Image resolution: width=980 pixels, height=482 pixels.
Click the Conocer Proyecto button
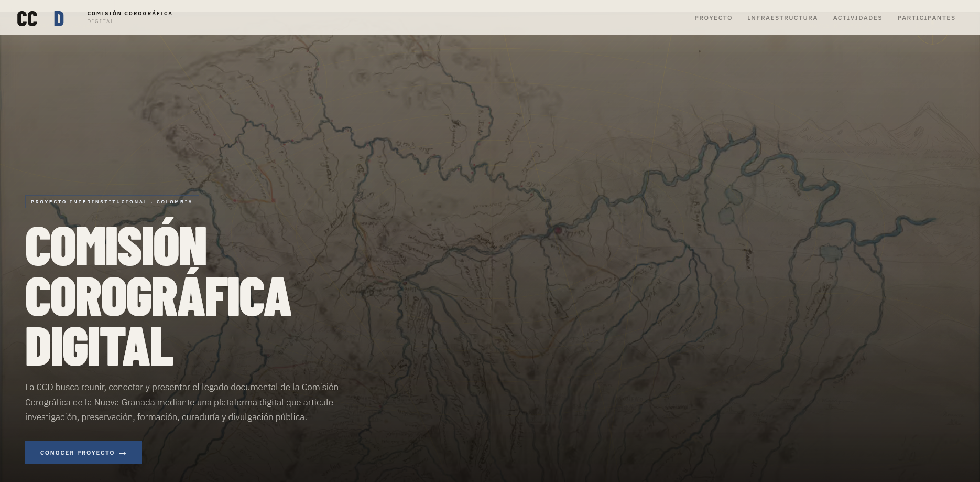[83, 453]
